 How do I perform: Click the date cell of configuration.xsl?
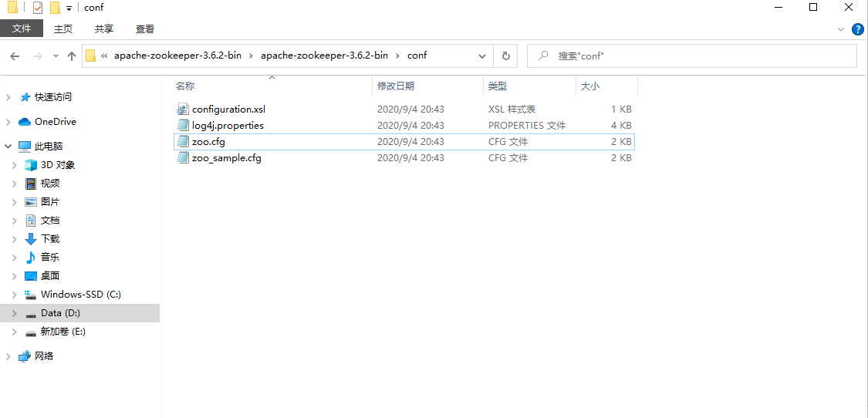(410, 110)
